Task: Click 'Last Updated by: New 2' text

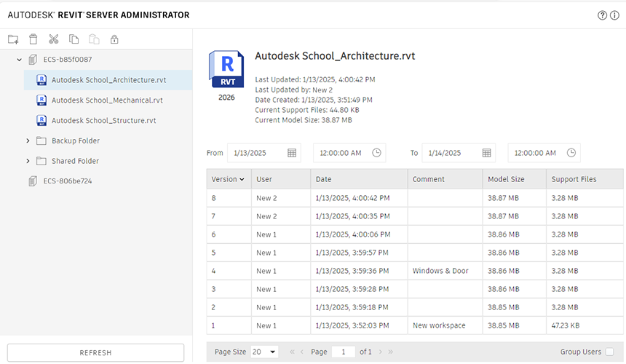Action: click(x=294, y=90)
